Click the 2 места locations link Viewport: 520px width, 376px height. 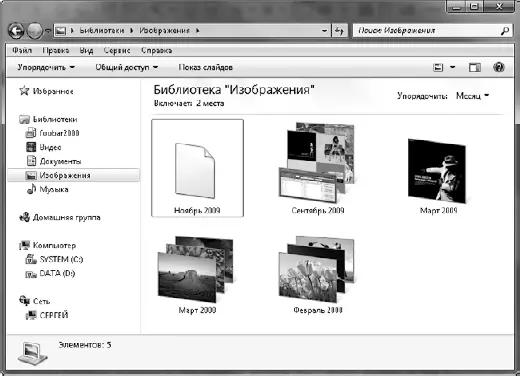[210, 104]
